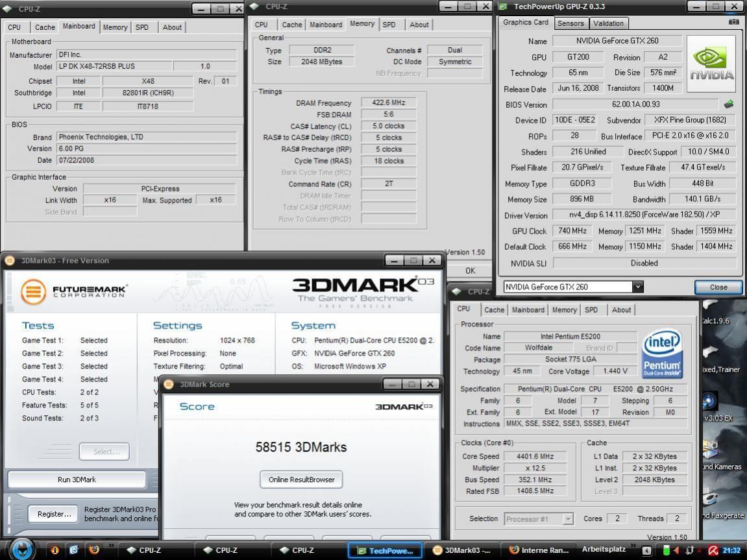Click the green battery tray icon
Image resolution: width=747 pixels, height=560 pixels.
(666, 550)
